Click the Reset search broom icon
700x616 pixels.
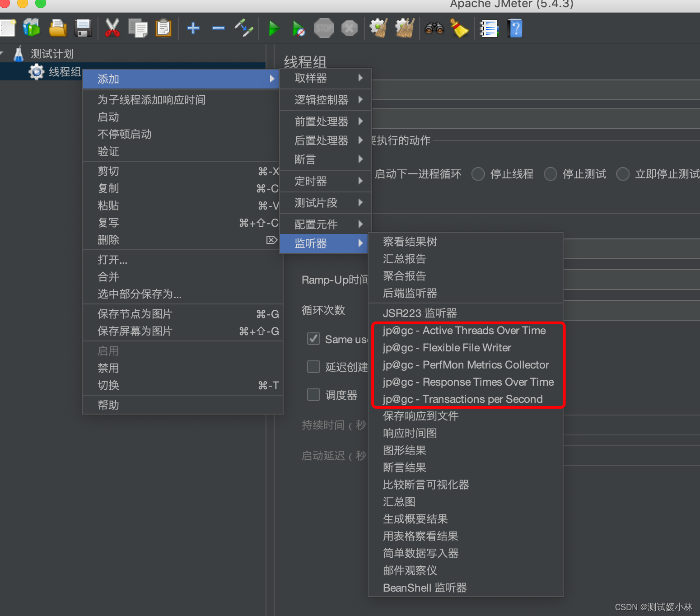459,28
